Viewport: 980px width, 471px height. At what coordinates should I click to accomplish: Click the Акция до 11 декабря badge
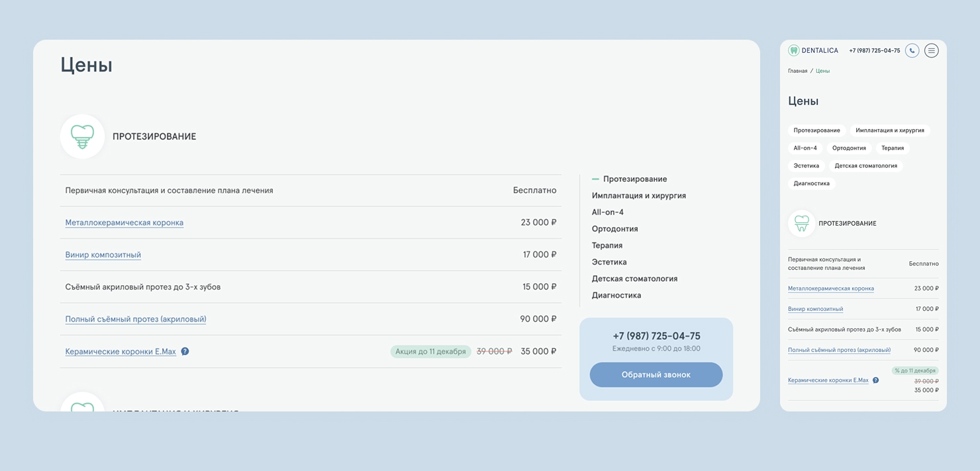pos(431,351)
